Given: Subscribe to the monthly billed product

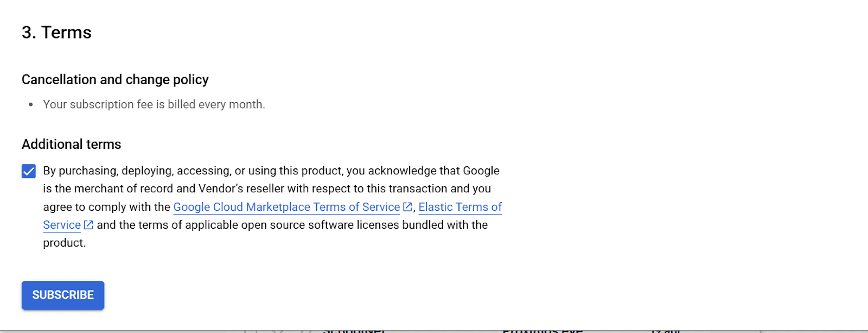Looking at the screenshot, I should point(62,295).
